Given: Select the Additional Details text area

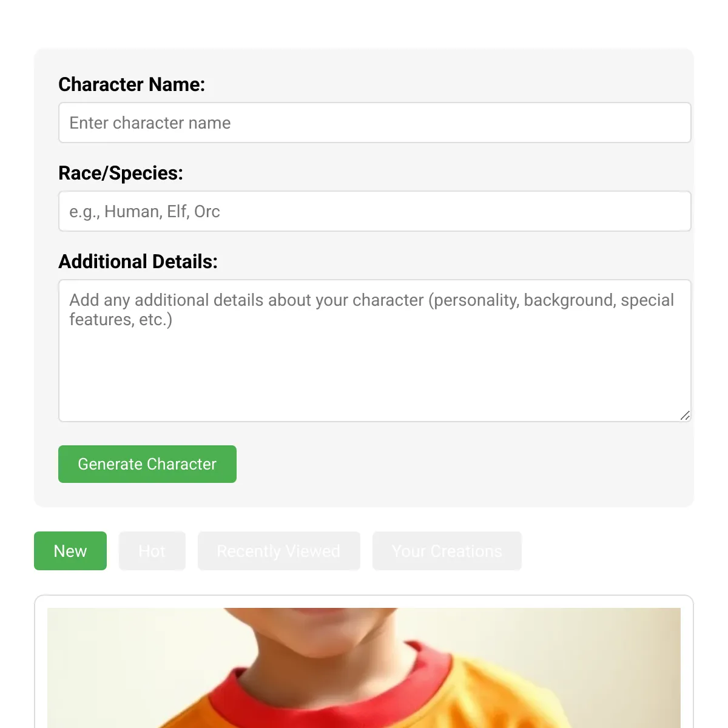Looking at the screenshot, I should [375, 351].
